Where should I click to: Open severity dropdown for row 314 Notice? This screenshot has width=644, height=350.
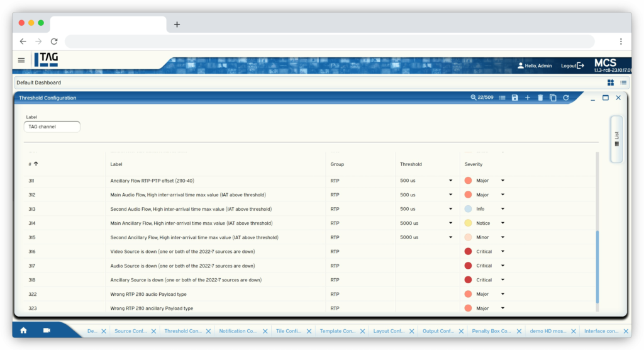click(502, 223)
